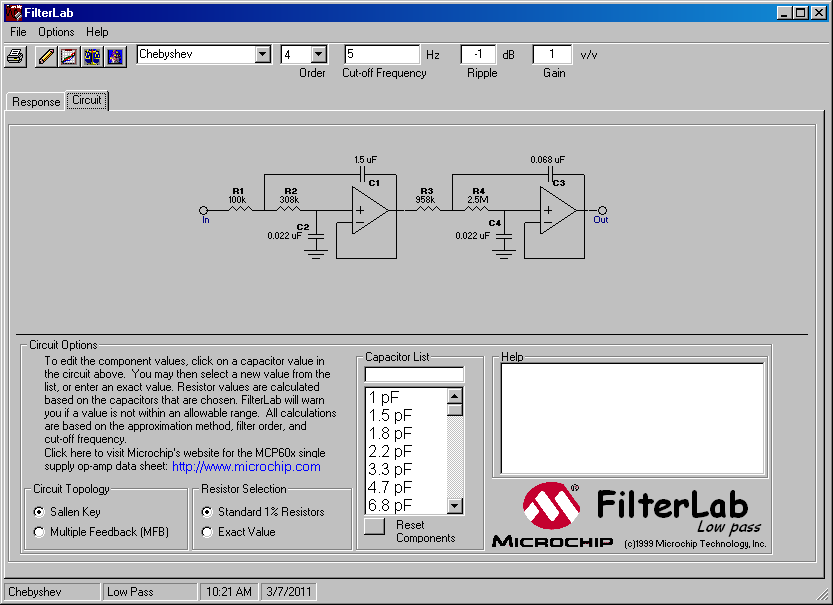Image resolution: width=833 pixels, height=605 pixels.
Task: Open the response graph toolbar icon
Action: (69, 56)
